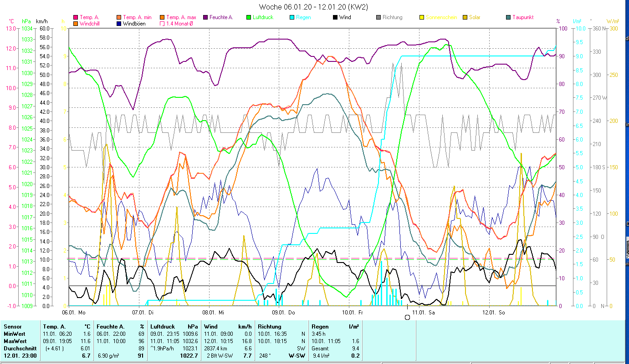629x364 pixels.
Task: Click the current humidity value 91
Action: pyautogui.click(x=140, y=355)
